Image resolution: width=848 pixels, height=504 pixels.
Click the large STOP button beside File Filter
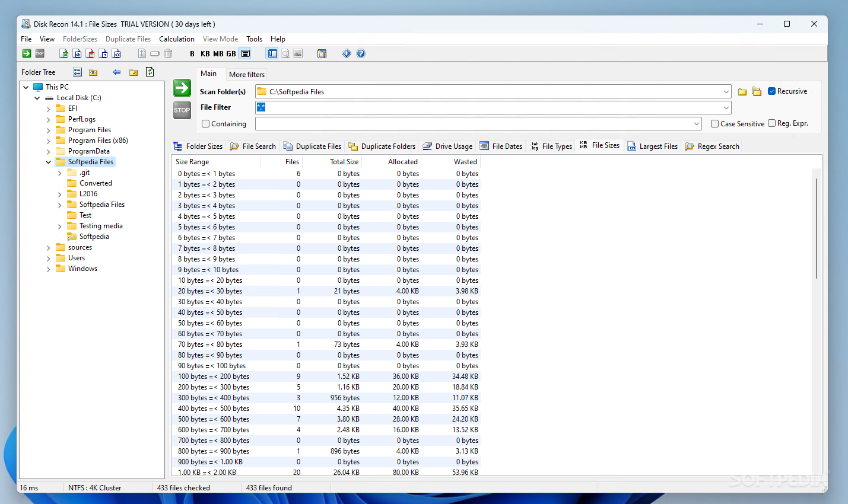[182, 110]
